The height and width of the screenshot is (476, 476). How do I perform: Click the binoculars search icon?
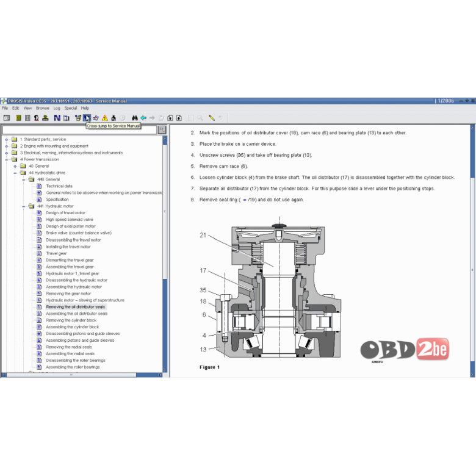point(134,118)
